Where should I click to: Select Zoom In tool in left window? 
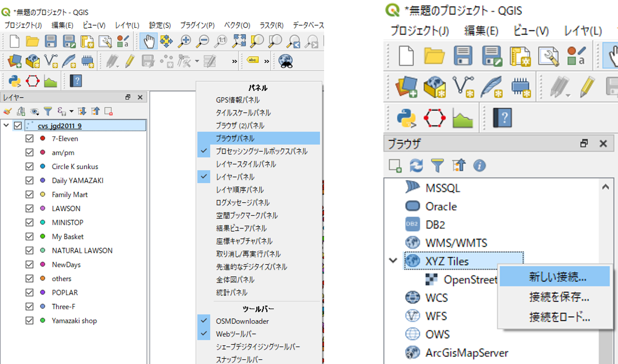tap(185, 41)
